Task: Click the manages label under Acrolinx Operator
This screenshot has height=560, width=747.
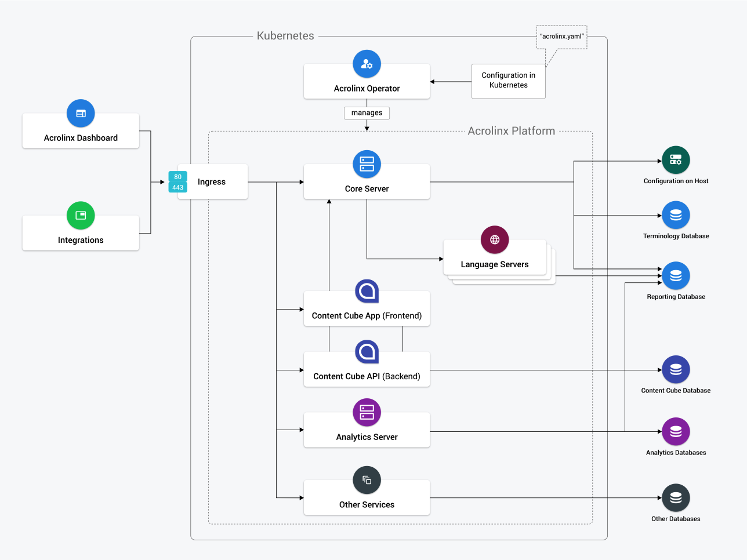Action: pos(367,113)
